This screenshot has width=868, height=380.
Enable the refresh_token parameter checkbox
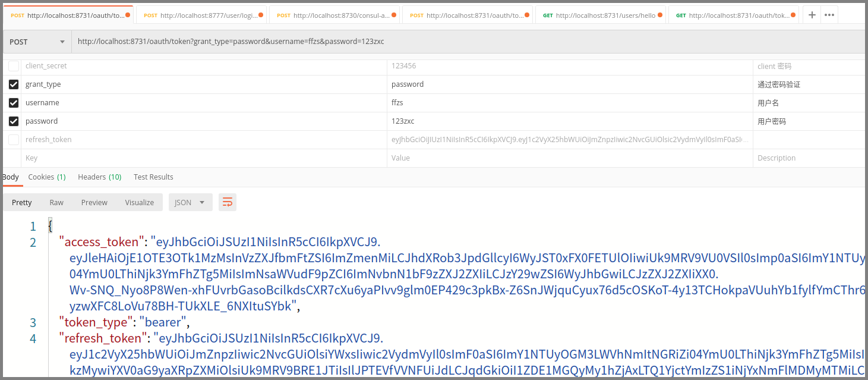tap(13, 140)
